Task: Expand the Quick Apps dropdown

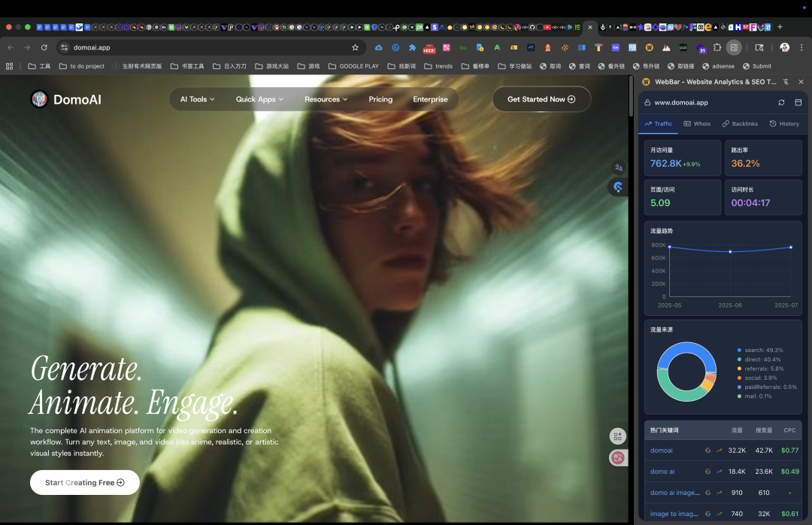Action: (x=259, y=99)
